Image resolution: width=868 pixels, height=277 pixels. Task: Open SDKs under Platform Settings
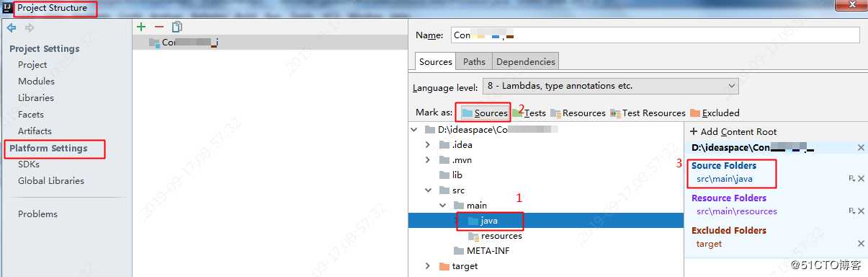(29, 164)
